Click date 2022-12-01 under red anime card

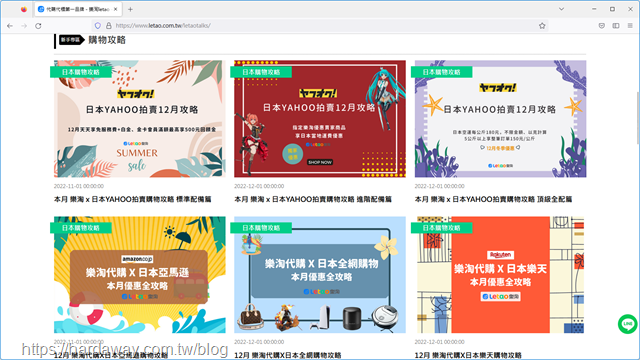(x=259, y=186)
